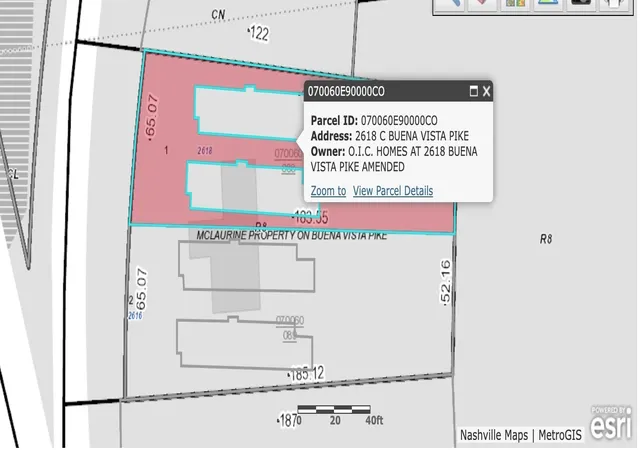Viewport: 640px width, 450px height.
Task: Click the Parcel ID value in popup
Action: 399,120
